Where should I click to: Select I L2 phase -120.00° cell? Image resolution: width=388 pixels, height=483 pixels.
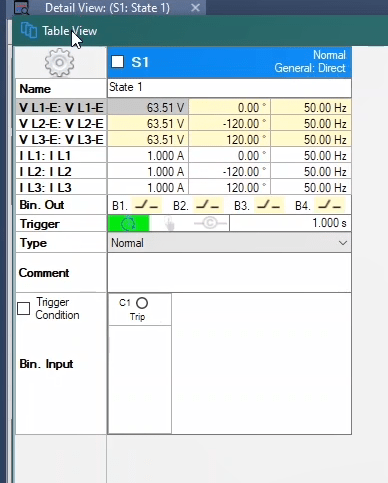tap(229, 171)
